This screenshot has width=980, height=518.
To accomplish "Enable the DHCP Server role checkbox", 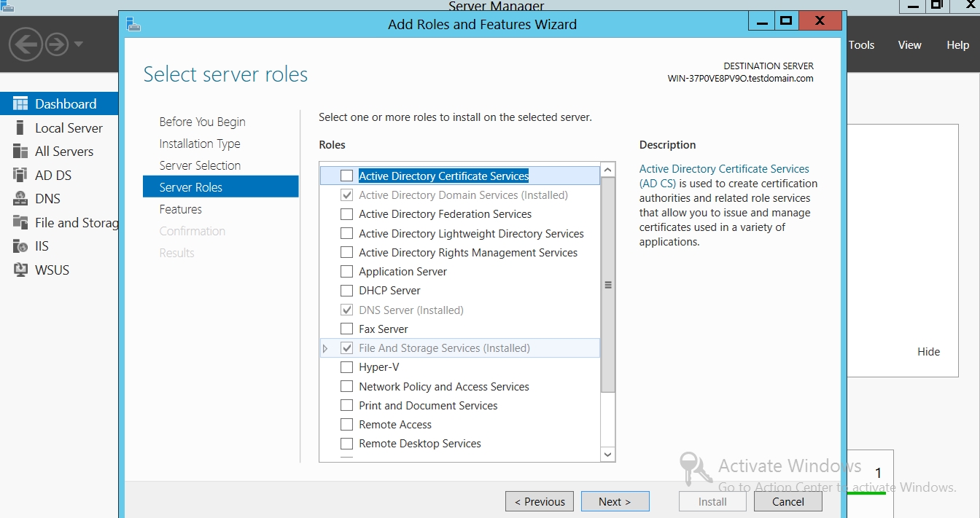I will point(346,291).
